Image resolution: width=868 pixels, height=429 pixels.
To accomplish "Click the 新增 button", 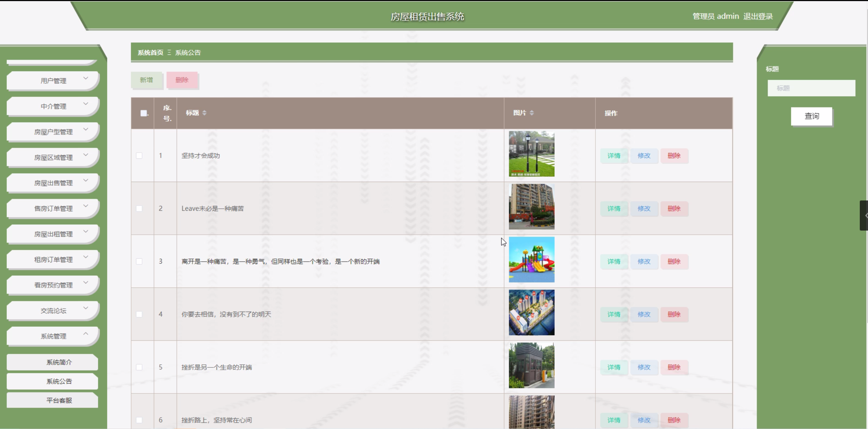I will [146, 80].
